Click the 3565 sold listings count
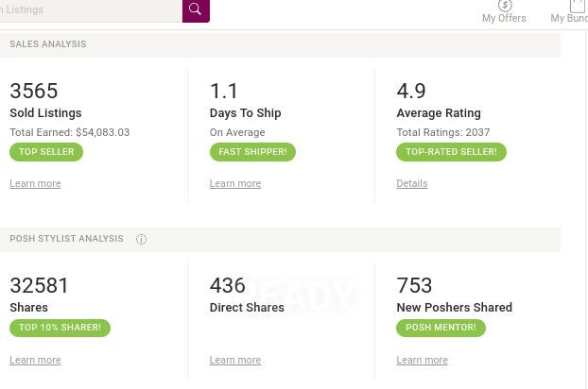 click(x=34, y=91)
